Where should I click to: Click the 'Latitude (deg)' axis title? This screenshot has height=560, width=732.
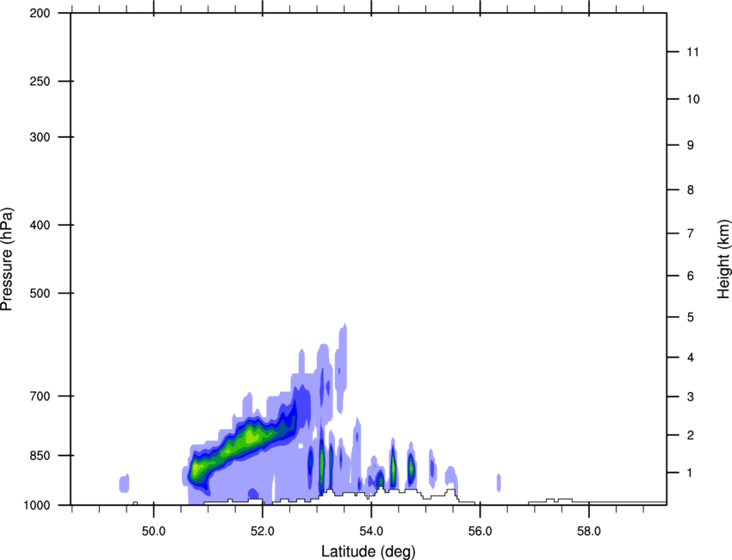[x=368, y=551]
